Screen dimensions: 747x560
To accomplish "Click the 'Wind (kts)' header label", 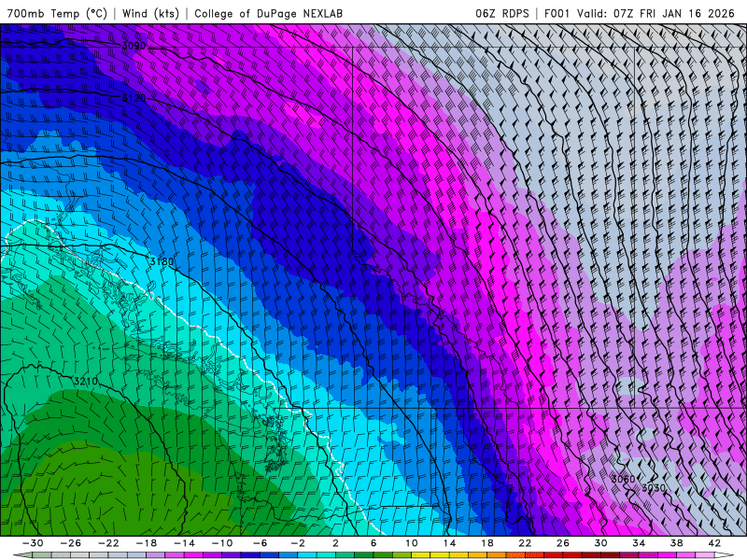I will [150, 13].
